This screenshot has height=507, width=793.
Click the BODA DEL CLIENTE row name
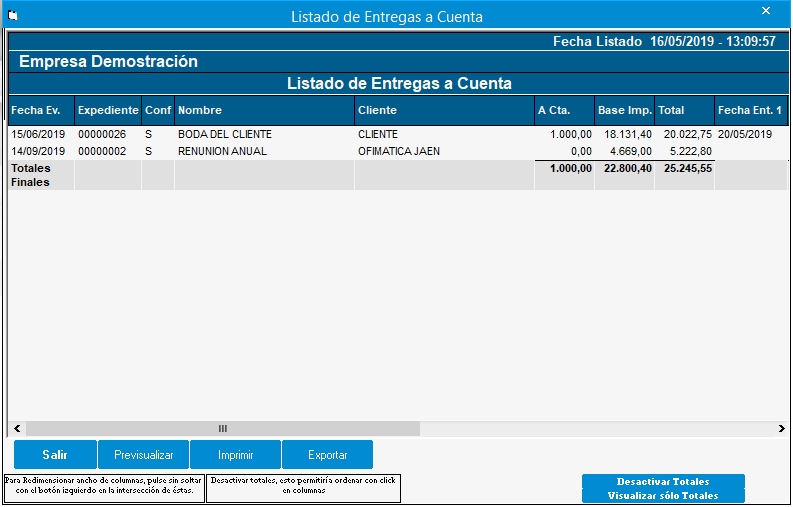tap(225, 135)
